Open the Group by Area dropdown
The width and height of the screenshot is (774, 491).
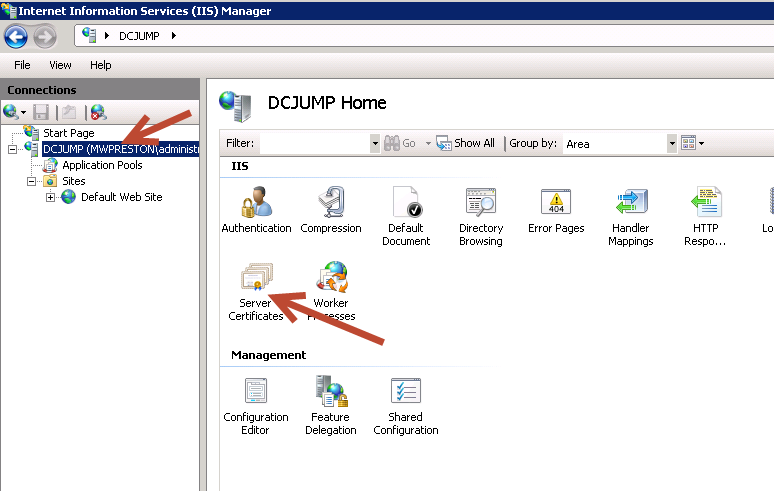[672, 144]
